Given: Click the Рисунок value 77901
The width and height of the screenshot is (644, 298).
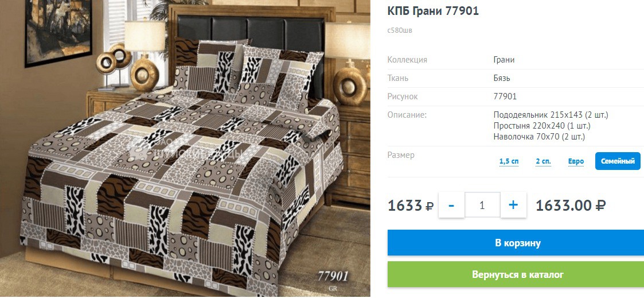Looking at the screenshot, I should 505,96.
